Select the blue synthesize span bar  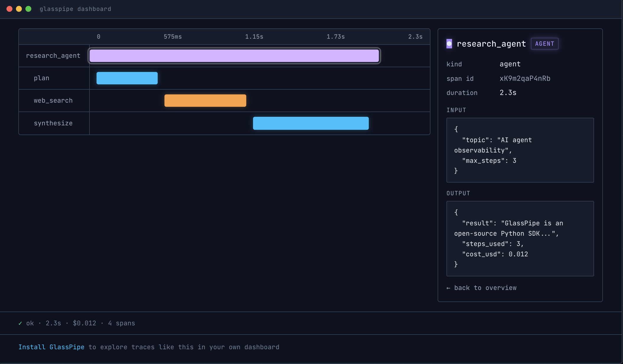(x=311, y=123)
